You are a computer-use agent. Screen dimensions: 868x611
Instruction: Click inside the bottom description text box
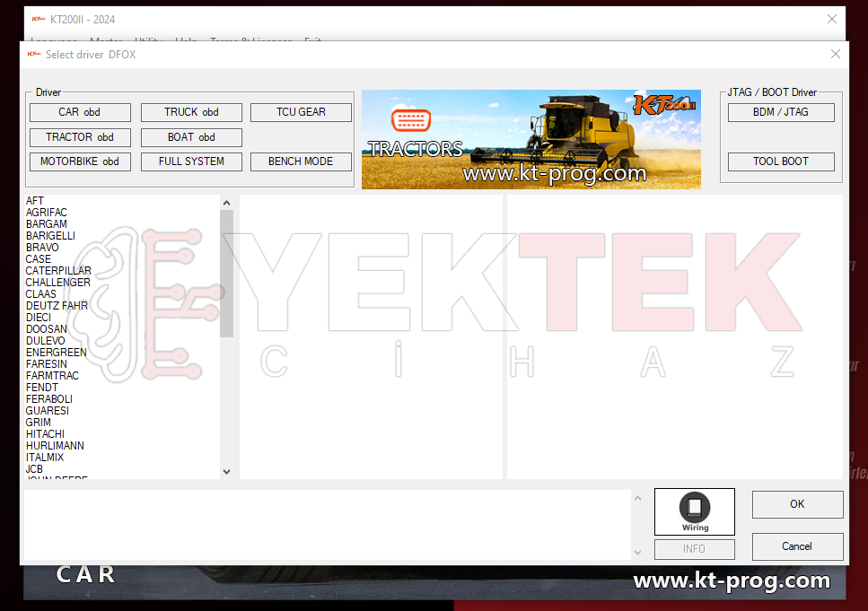pos(327,525)
